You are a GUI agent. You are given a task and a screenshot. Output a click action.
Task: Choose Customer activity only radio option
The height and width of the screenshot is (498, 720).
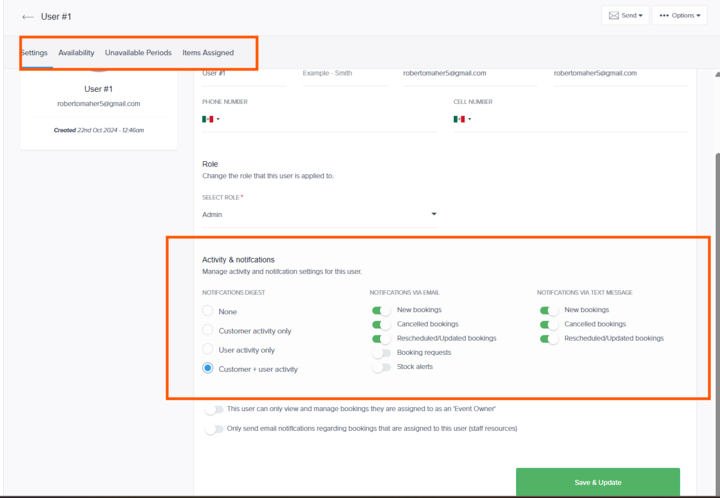coord(208,330)
